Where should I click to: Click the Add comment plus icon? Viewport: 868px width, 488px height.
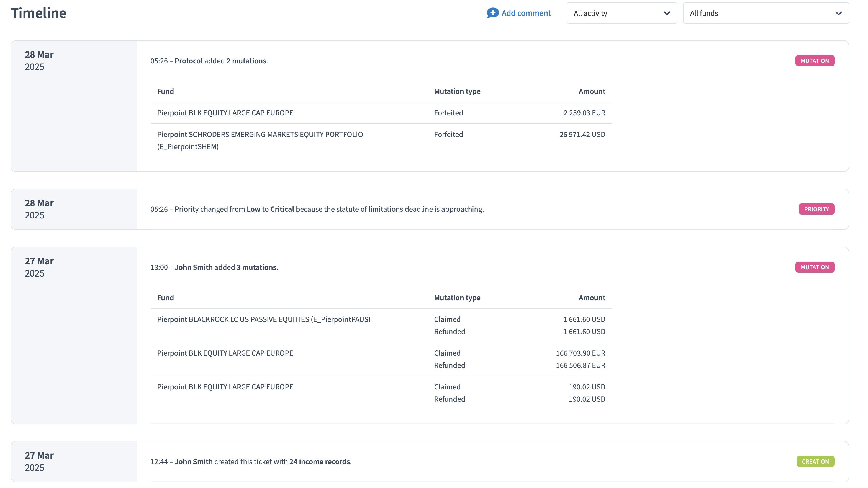point(492,13)
